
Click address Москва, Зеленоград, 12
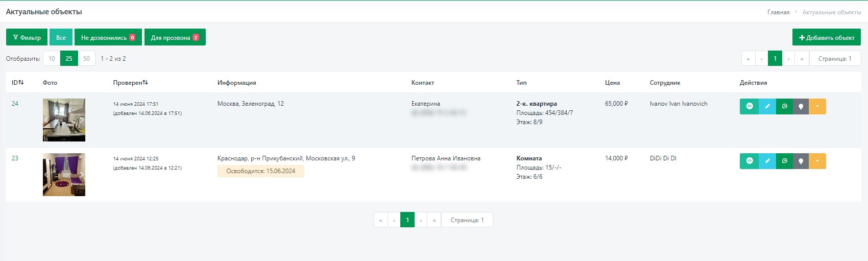(251, 103)
